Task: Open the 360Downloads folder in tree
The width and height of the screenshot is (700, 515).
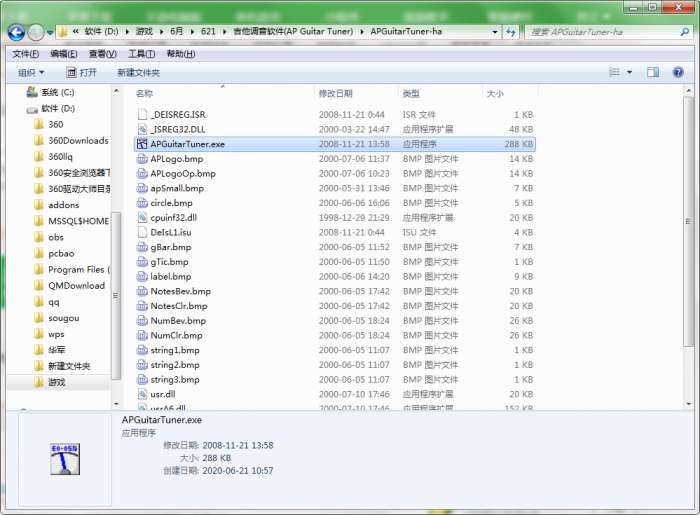Action: pos(77,141)
